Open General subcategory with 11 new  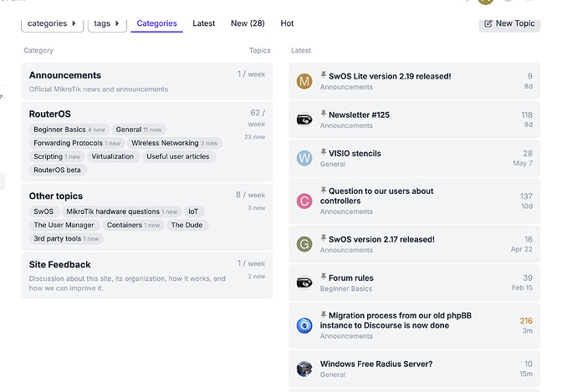[139, 130]
